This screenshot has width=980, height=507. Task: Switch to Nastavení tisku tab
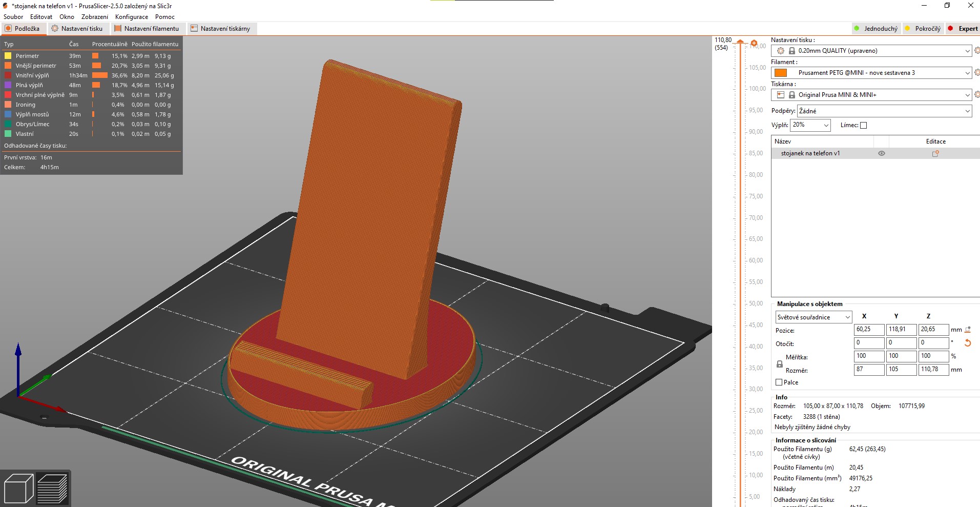(x=78, y=29)
